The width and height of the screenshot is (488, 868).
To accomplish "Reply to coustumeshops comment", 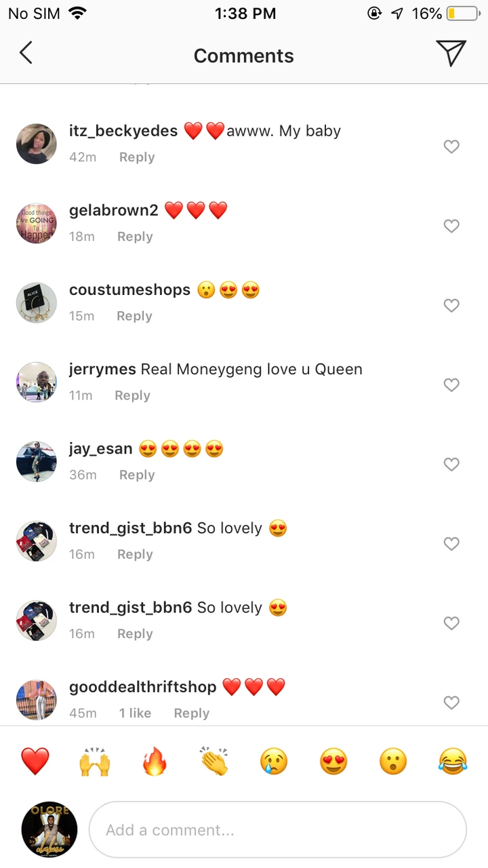I will 134,316.
